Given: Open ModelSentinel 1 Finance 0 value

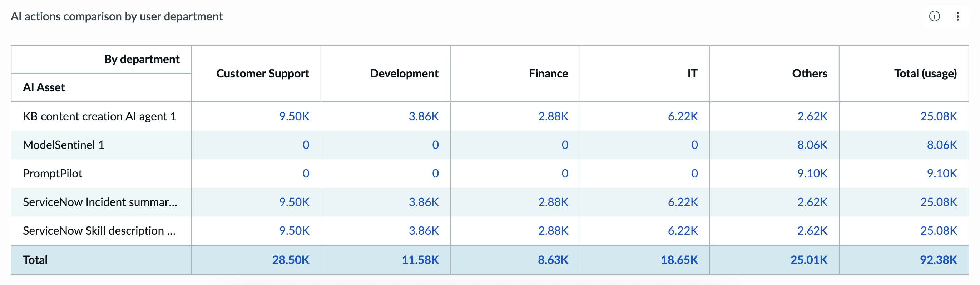Looking at the screenshot, I should coord(565,145).
